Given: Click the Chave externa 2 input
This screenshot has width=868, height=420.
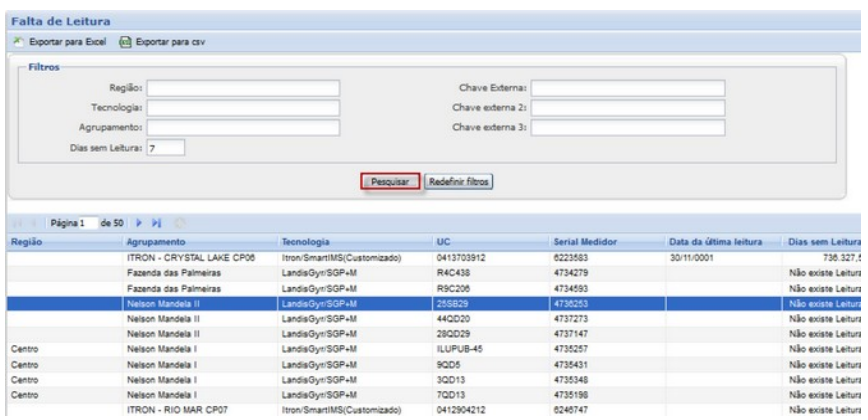Looking at the screenshot, I should [x=627, y=108].
